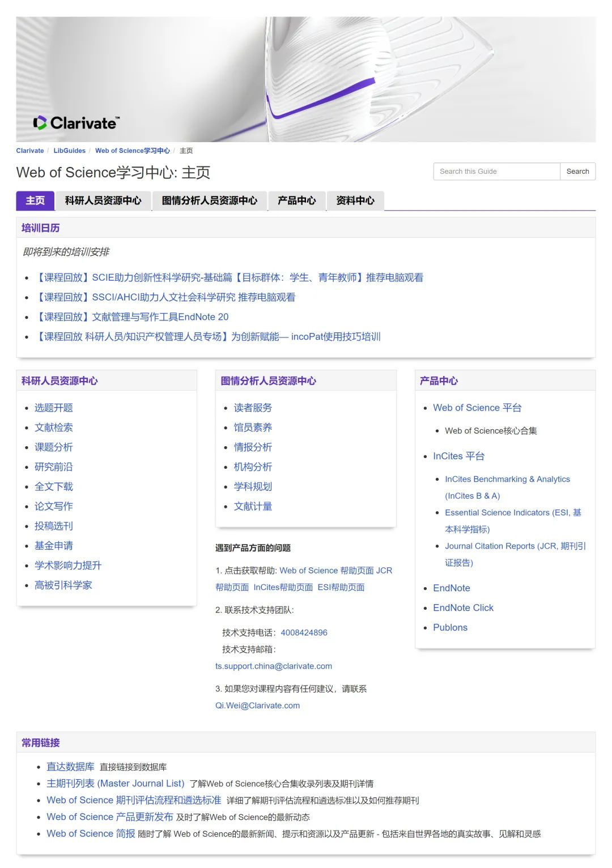
Task: Click support phone number 4008424896
Action: pos(304,633)
